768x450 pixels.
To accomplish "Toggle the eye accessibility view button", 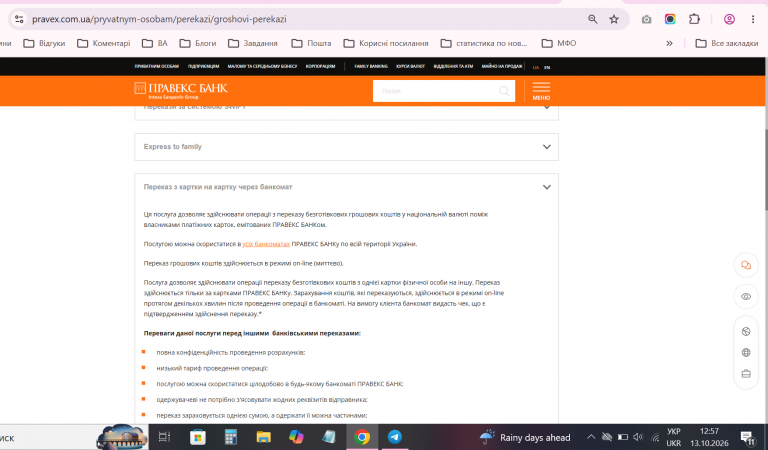I will click(x=746, y=297).
